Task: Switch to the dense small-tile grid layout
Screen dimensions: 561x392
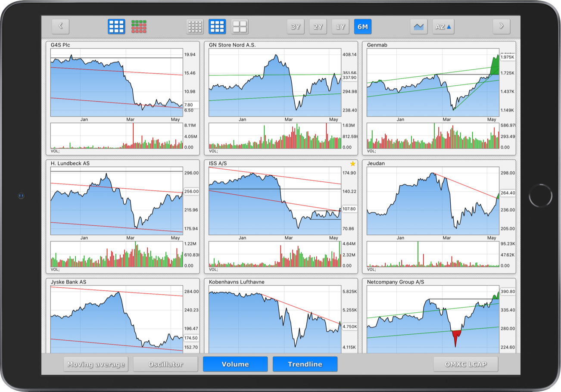Action: pyautogui.click(x=195, y=26)
